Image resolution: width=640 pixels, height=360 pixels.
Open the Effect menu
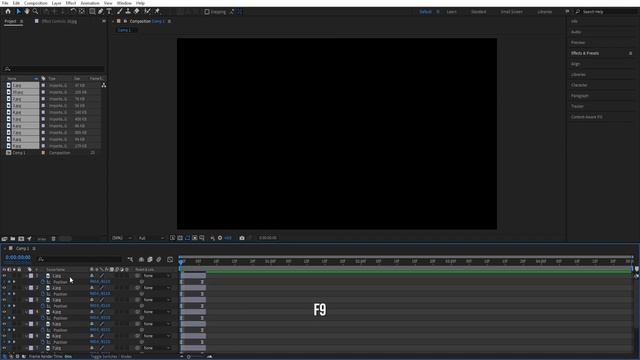click(71, 3)
